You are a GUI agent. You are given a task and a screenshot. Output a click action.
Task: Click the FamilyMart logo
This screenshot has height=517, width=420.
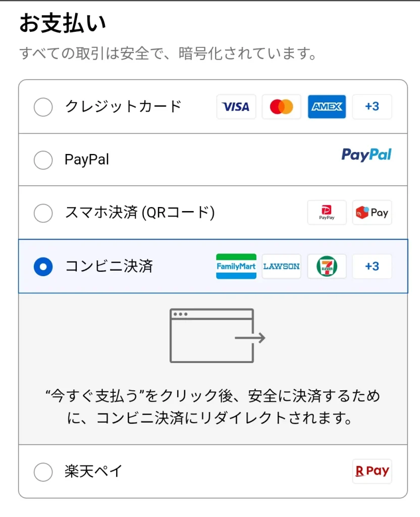pyautogui.click(x=236, y=266)
